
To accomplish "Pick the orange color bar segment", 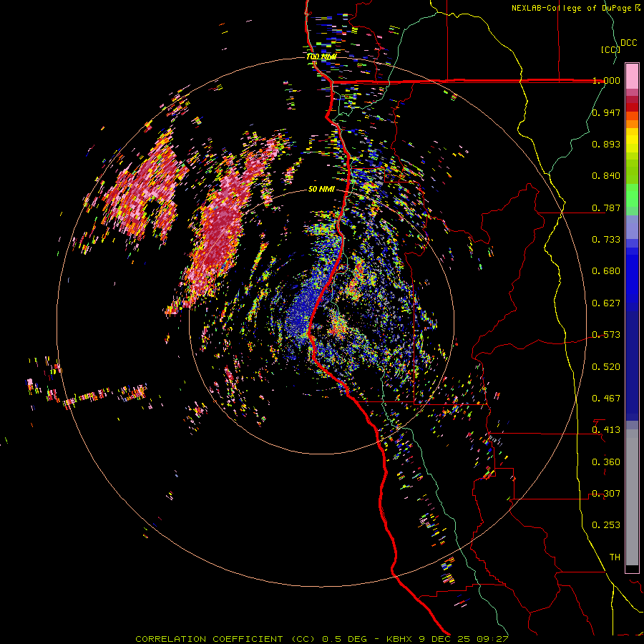I will coord(632,124).
